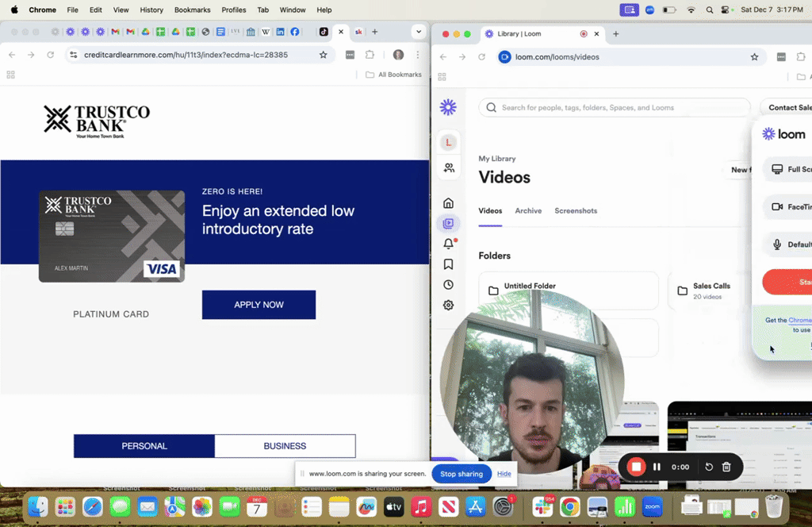The width and height of the screenshot is (812, 527).
Task: Bookmark the loom.com page with the star
Action: click(x=755, y=57)
